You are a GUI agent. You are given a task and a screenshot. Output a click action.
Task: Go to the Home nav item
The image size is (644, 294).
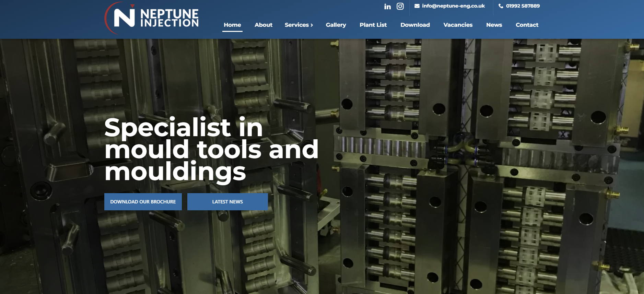click(232, 25)
